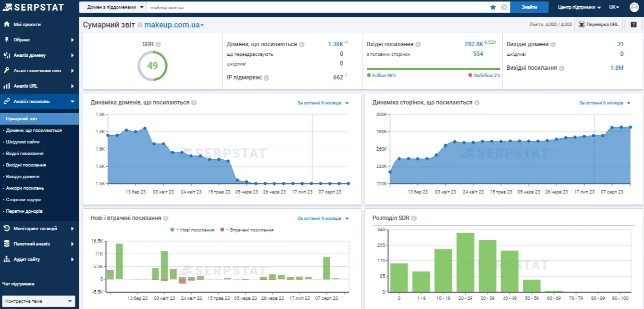This screenshot has height=309, width=644.
Task: Click the Чат підтримки label
Action: 18,284
